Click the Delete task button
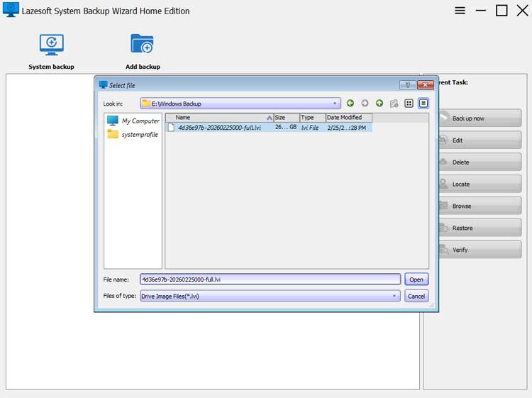The height and width of the screenshot is (398, 532). click(480, 162)
